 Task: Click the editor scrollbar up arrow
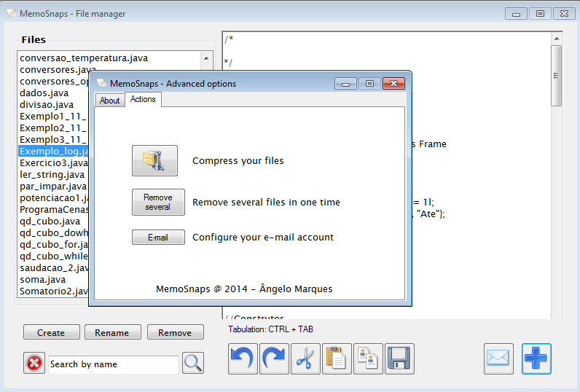pyautogui.click(x=557, y=39)
